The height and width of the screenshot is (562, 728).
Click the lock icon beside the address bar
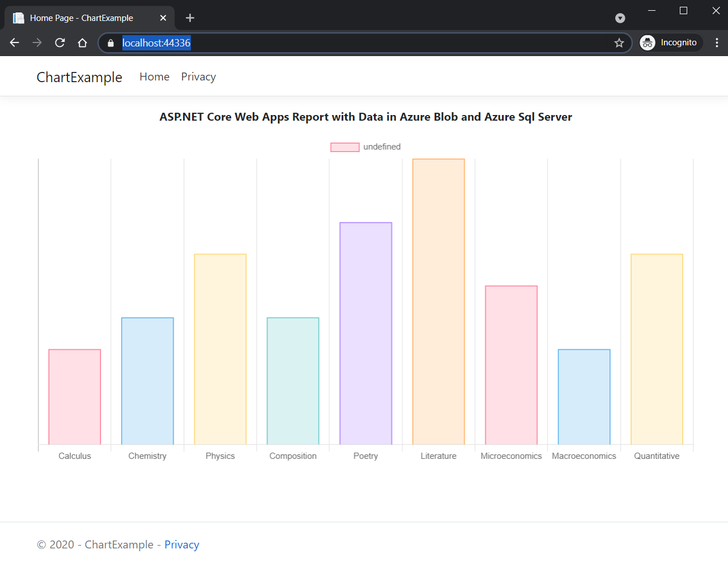[x=110, y=42]
